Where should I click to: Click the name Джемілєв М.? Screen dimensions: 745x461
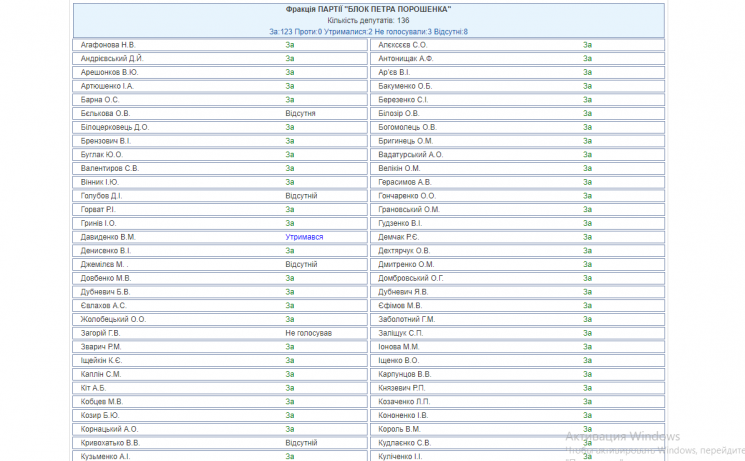[x=104, y=265]
